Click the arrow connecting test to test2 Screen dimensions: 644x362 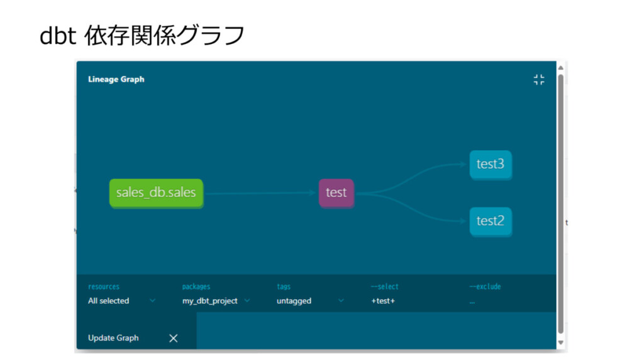(x=415, y=212)
